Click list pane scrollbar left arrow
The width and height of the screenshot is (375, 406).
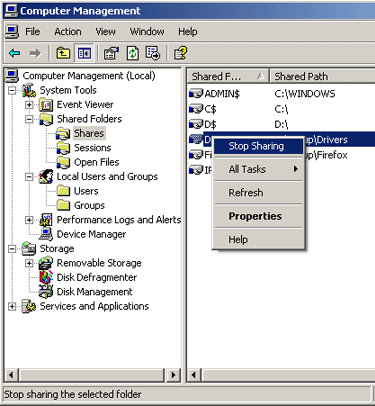(x=194, y=375)
